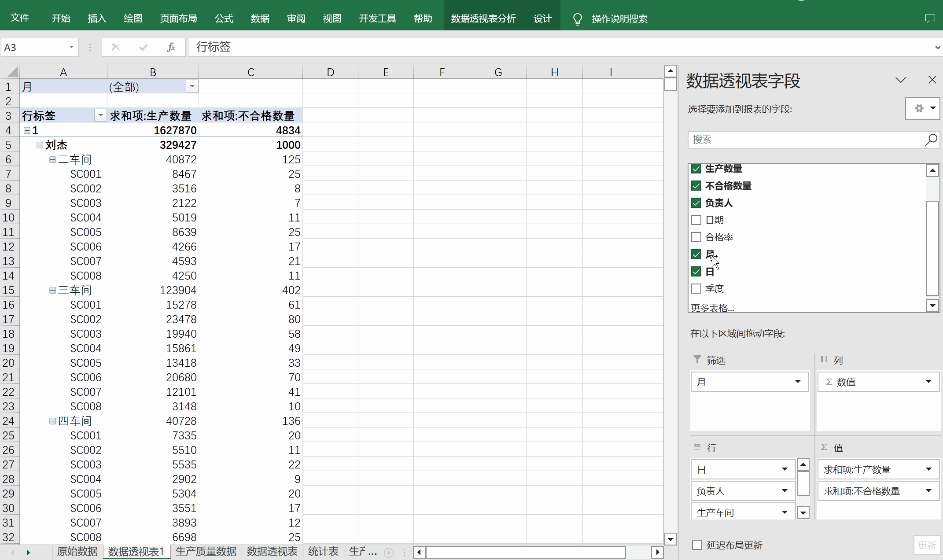Viewport: 943px width, 560px height.
Task: Uncheck the 不合格数量 field checkbox
Action: tap(696, 186)
